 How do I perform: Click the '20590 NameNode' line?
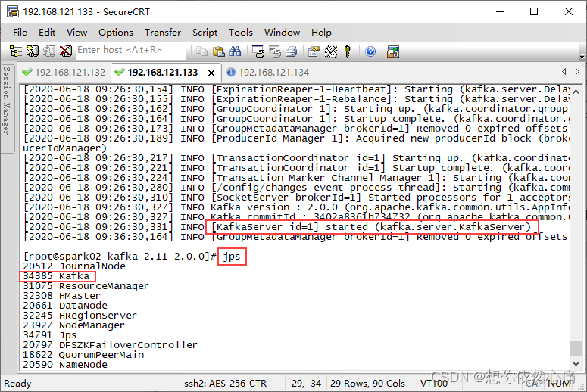(65, 364)
